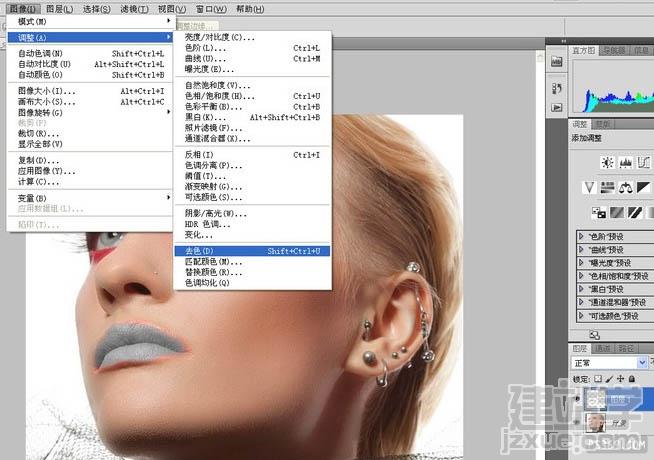The width and height of the screenshot is (654, 460).
Task: Add a Color Balance adjustment via scales icon
Action: tap(625, 188)
